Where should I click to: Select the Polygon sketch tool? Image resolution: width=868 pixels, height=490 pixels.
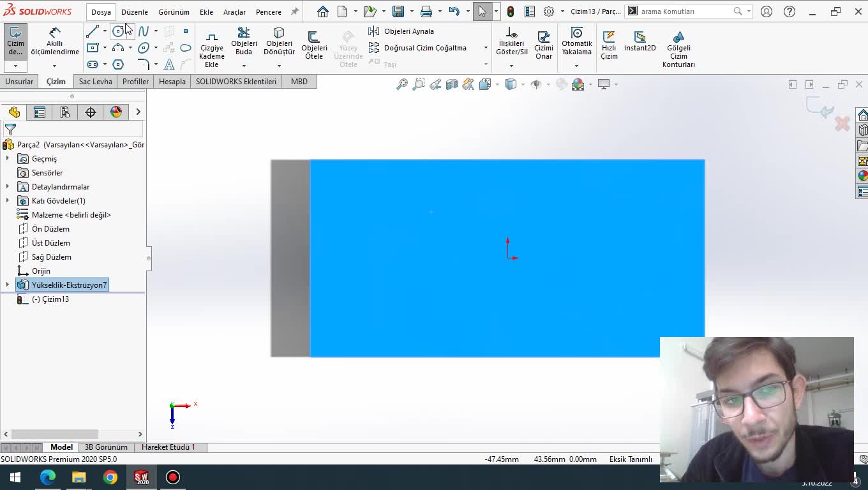(118, 64)
